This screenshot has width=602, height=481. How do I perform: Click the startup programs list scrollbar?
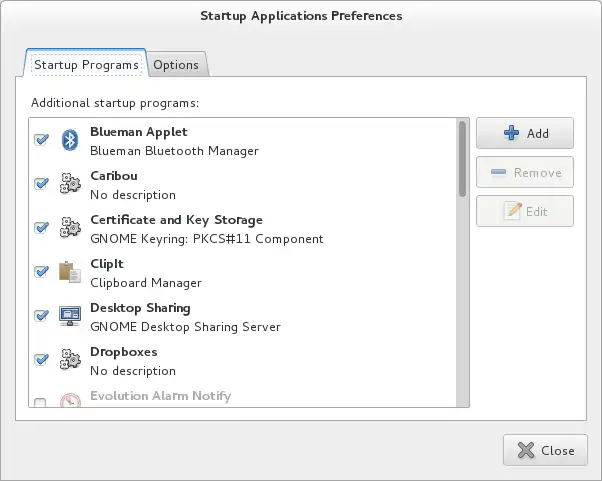[x=462, y=159]
